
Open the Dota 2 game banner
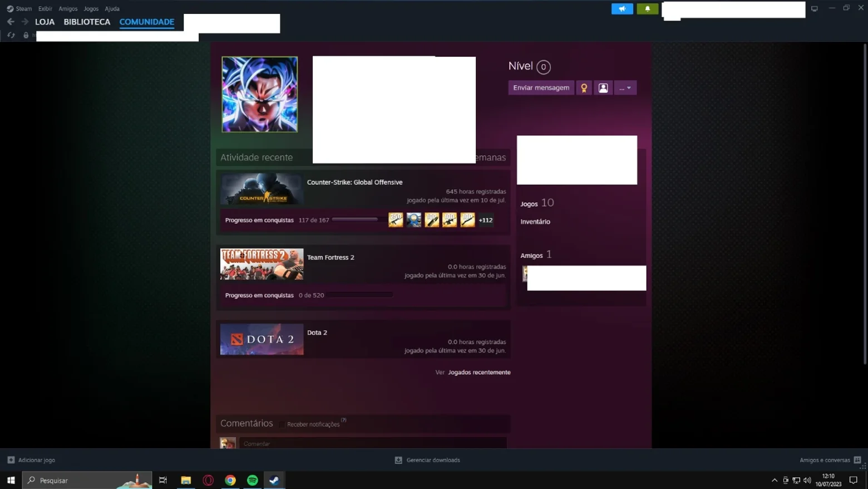[262, 339]
